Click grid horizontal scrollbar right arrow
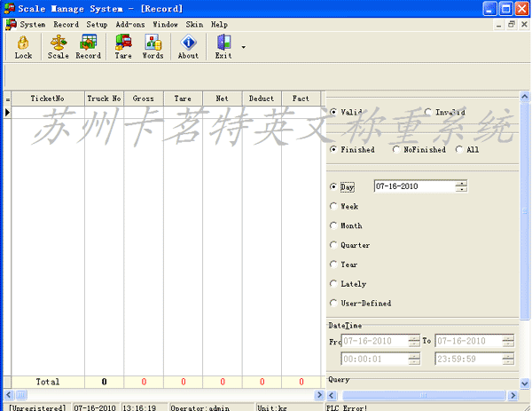This screenshot has height=411, width=532. click(x=319, y=395)
